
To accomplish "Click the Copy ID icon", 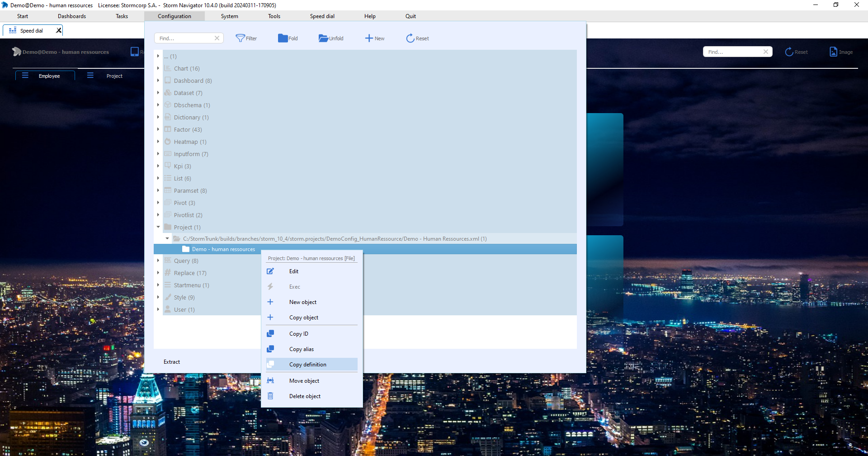I will (270, 333).
